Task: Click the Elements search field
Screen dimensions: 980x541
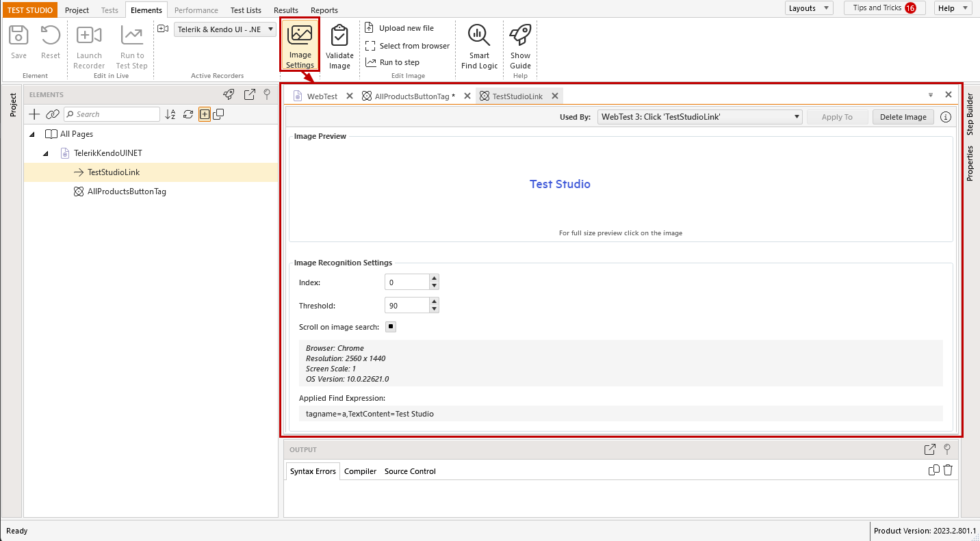Action: (112, 114)
